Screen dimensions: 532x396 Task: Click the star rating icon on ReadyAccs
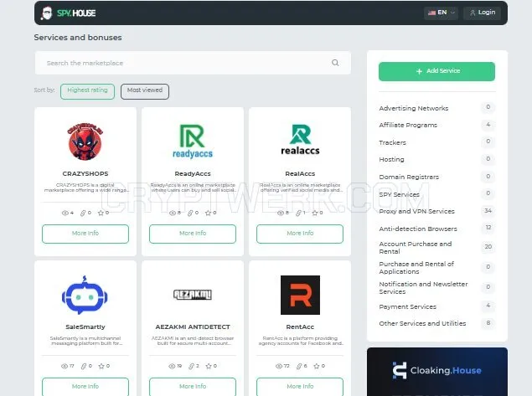208,213
